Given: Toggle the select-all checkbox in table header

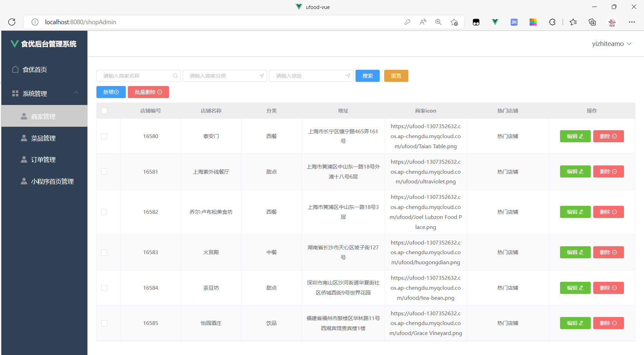Looking at the screenshot, I should click(104, 111).
